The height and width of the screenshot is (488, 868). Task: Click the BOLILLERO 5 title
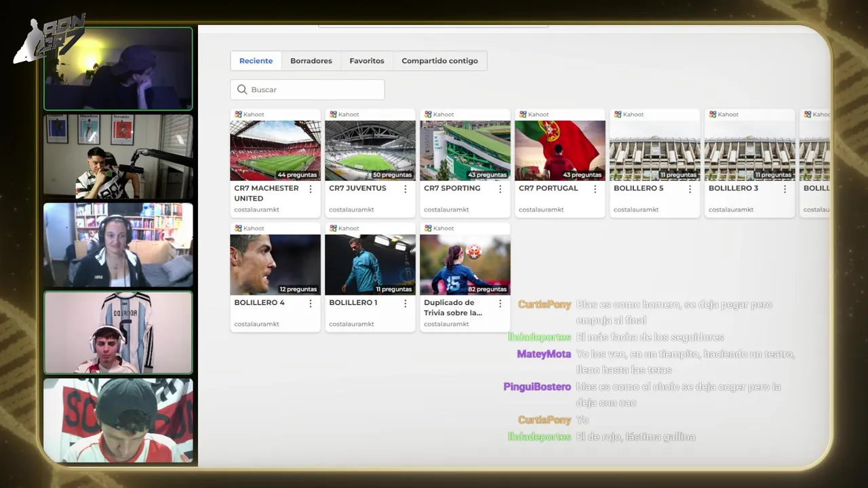(x=638, y=188)
